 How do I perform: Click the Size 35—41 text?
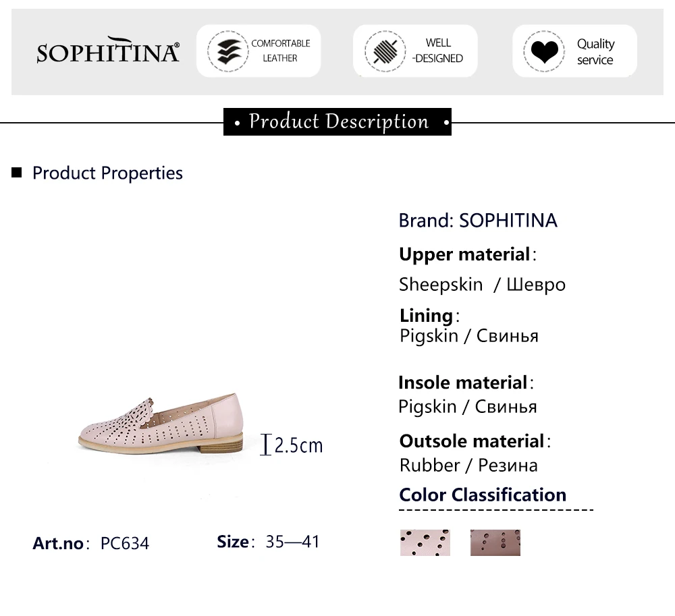click(268, 542)
